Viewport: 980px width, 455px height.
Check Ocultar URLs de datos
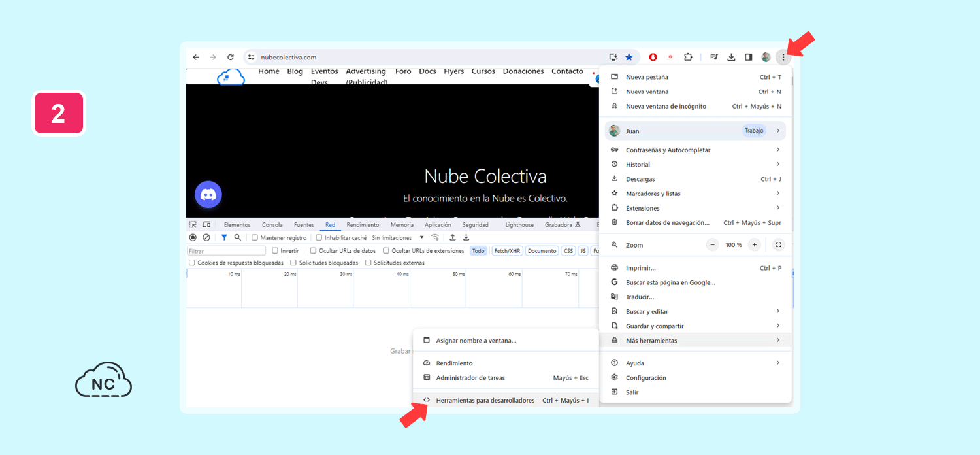tap(313, 250)
